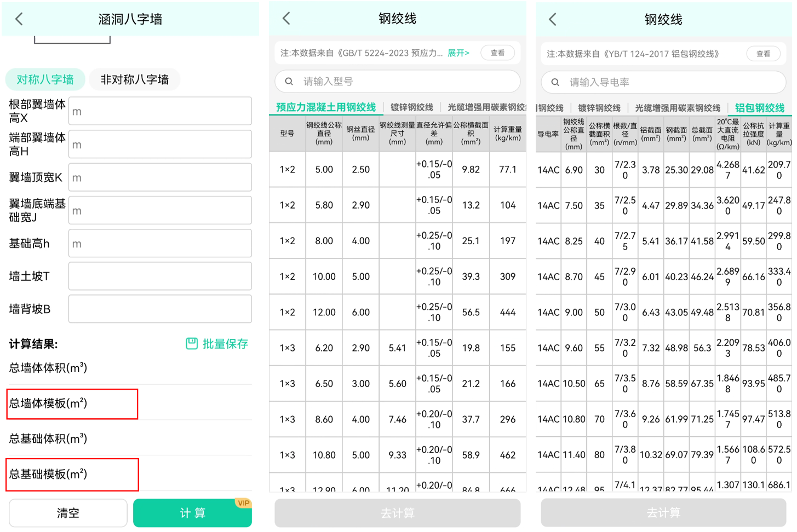This screenshot has height=532, width=797.
Task: Switch to 镀锌钢绞线 tab in middle panel
Action: click(x=411, y=107)
